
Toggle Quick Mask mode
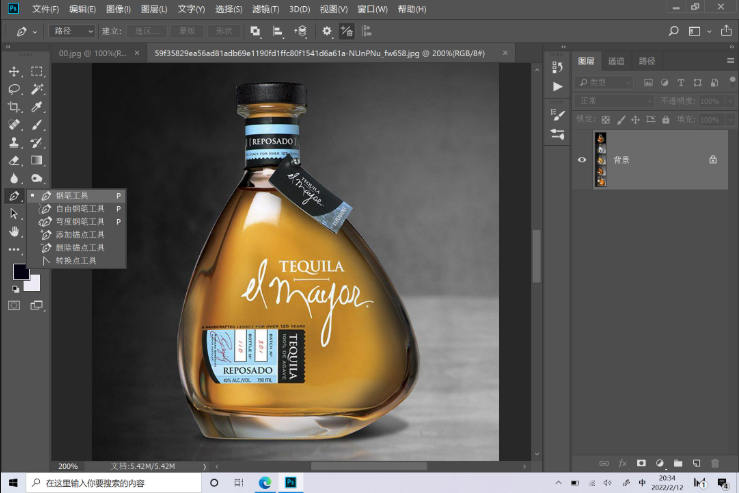click(14, 305)
